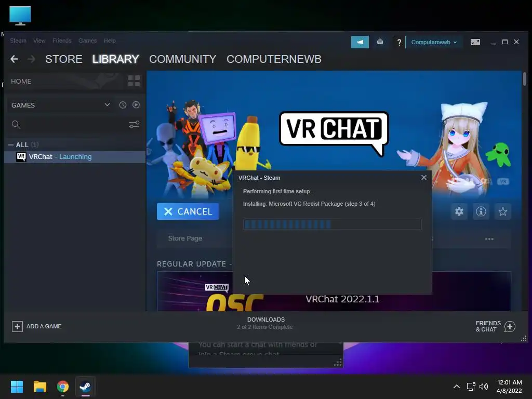
Task: Open Windows Start menu
Action: (17, 387)
